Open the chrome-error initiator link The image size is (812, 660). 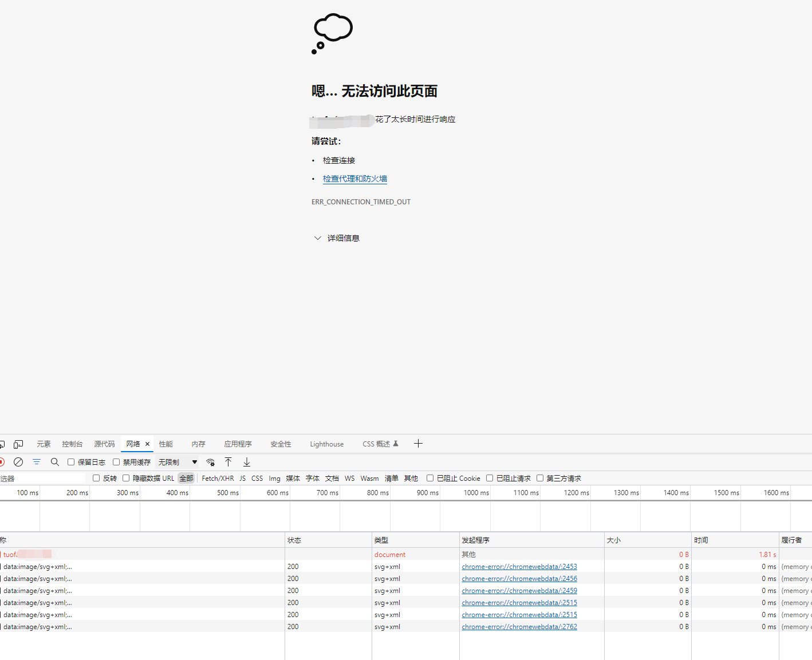tap(519, 566)
